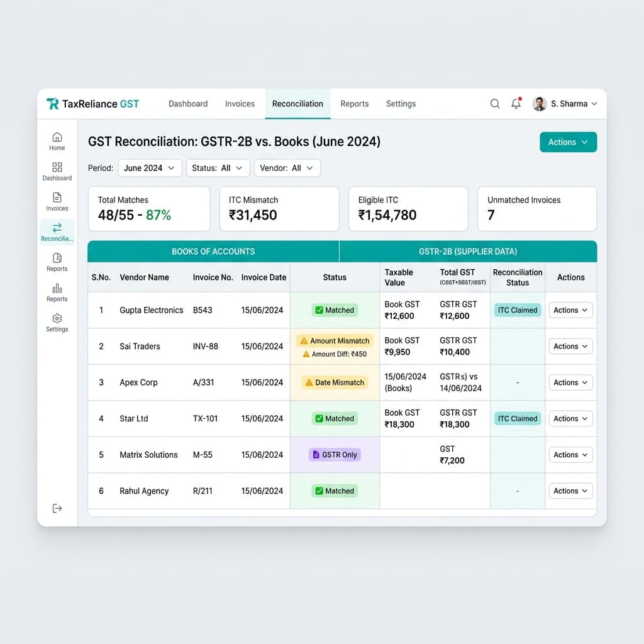The height and width of the screenshot is (644, 644).
Task: Click the Invoice Date column header
Action: coord(264,277)
